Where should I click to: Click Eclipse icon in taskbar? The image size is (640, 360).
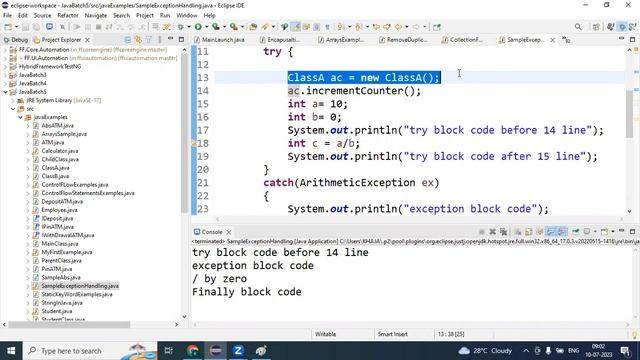click(x=216, y=351)
